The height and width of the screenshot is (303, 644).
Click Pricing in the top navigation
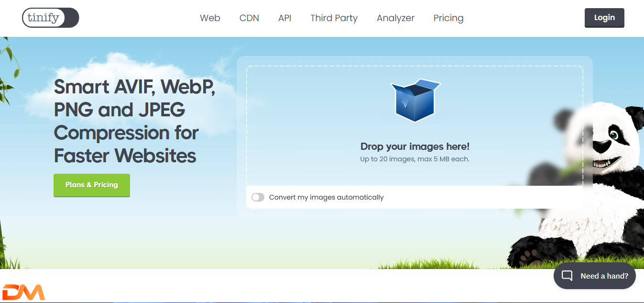coord(448,18)
